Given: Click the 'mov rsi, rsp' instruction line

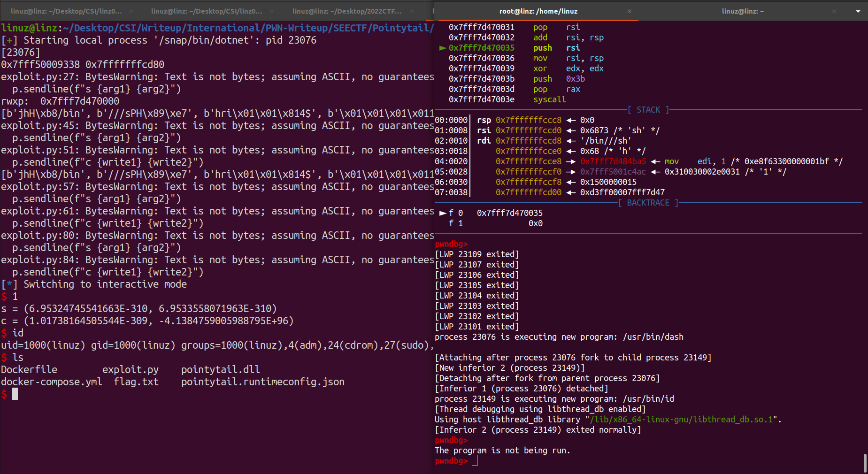Looking at the screenshot, I should (x=526, y=58).
